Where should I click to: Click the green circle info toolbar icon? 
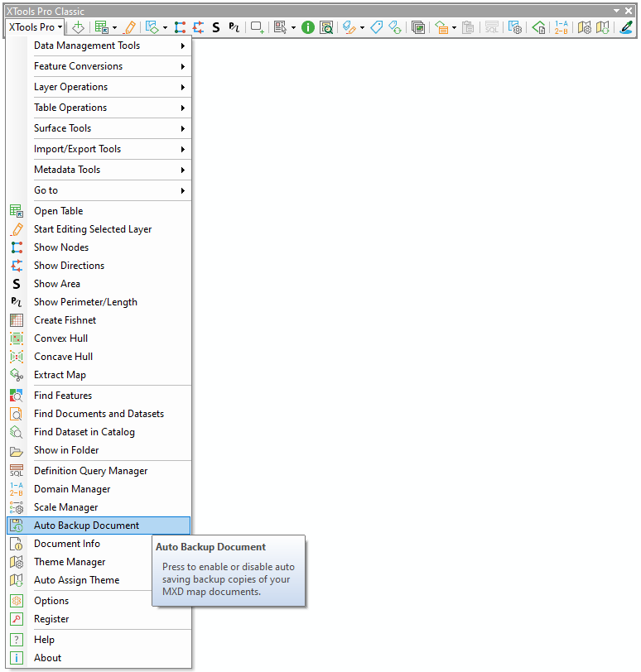[x=308, y=27]
